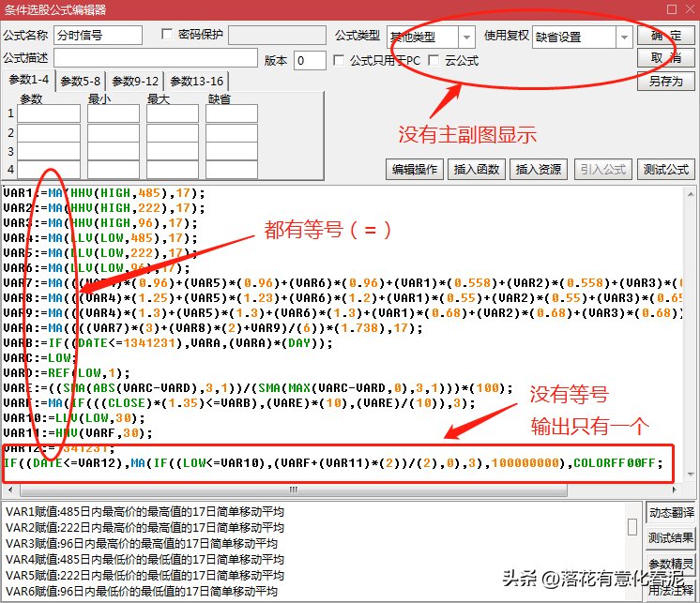Maximize the 条件选股公式编辑器 window
Viewport: 700px width, 603px height.
[x=672, y=9]
